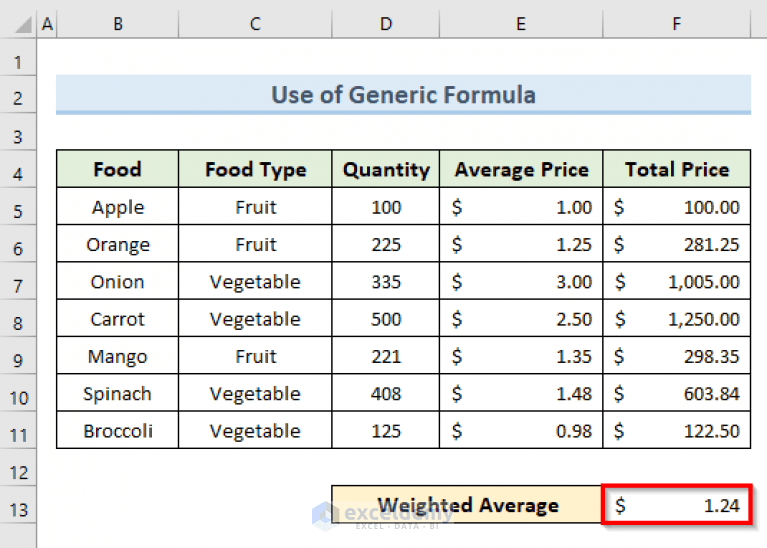Select row 11 header
767x548 pixels.
pyautogui.click(x=18, y=430)
